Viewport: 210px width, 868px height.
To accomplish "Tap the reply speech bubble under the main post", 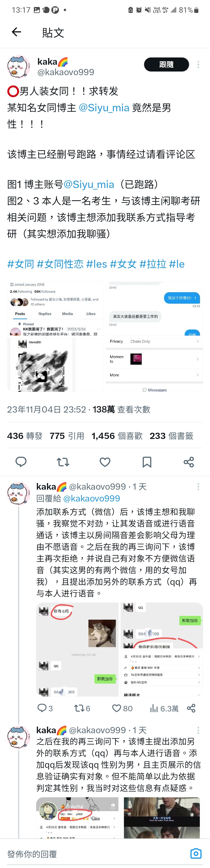I will coord(21,462).
